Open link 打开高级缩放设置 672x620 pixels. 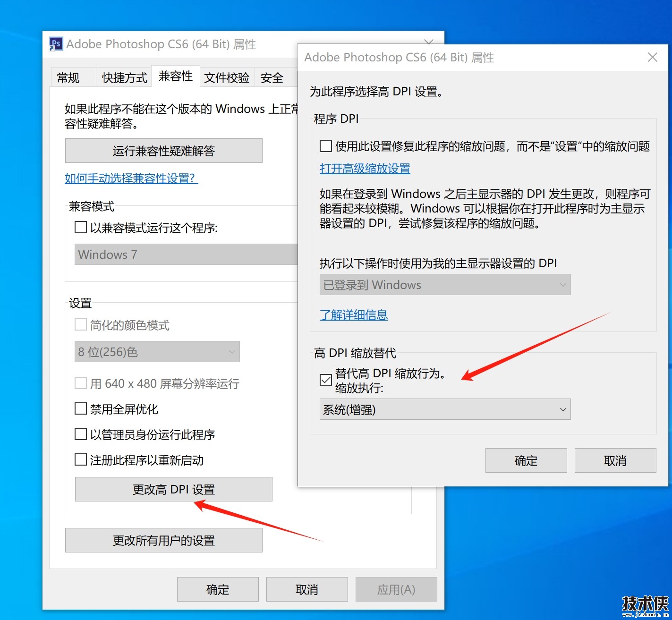click(365, 168)
